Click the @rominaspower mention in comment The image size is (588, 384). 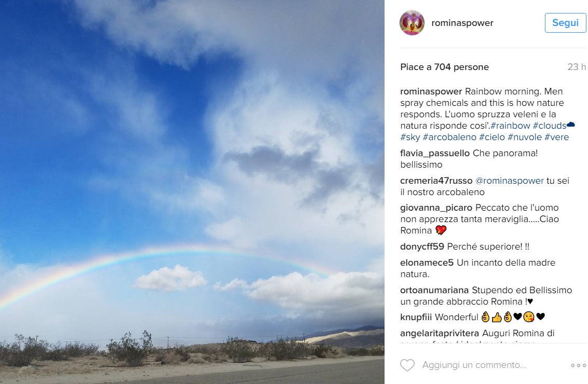pyautogui.click(x=509, y=181)
